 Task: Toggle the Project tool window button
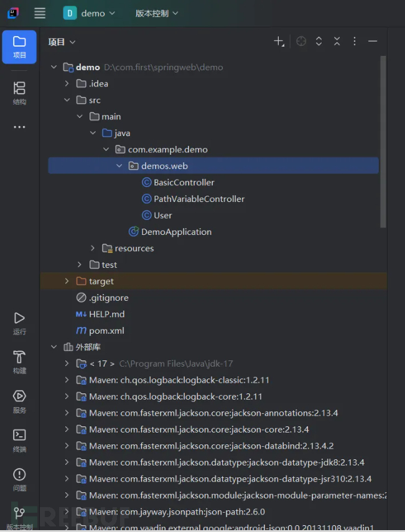click(x=19, y=45)
